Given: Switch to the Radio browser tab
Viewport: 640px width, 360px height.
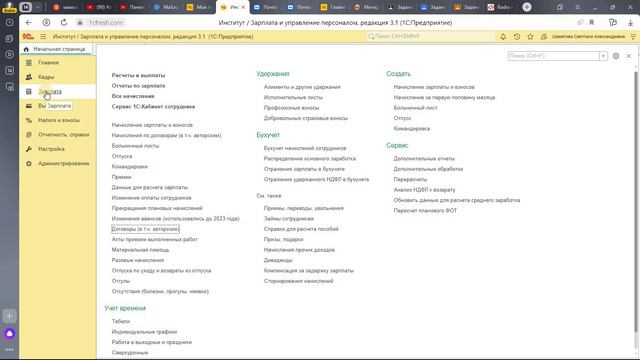Looking at the screenshot, I should pos(500,7).
